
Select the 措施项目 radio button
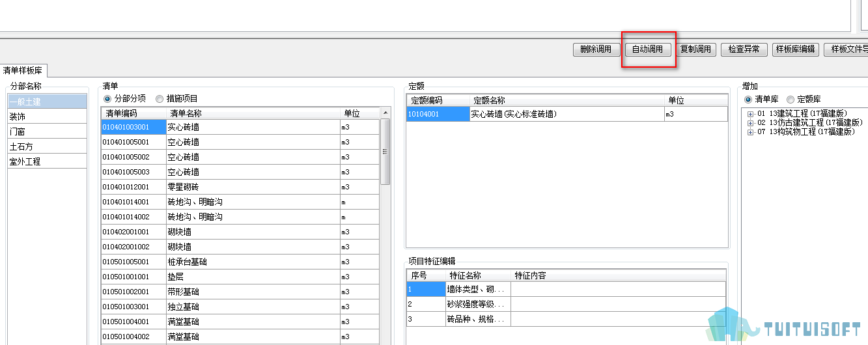pyautogui.click(x=160, y=99)
